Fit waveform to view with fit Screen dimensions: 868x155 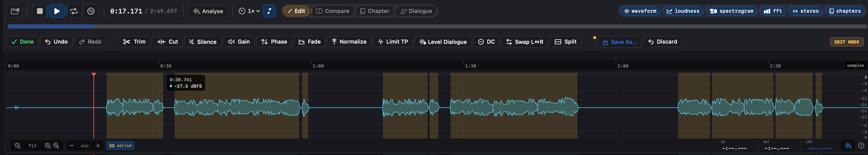[x=32, y=146]
